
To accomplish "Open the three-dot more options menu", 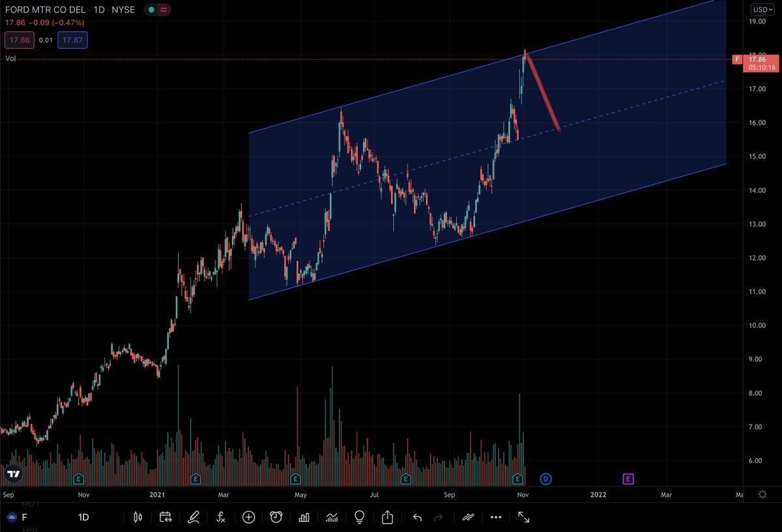I will coord(496,518).
